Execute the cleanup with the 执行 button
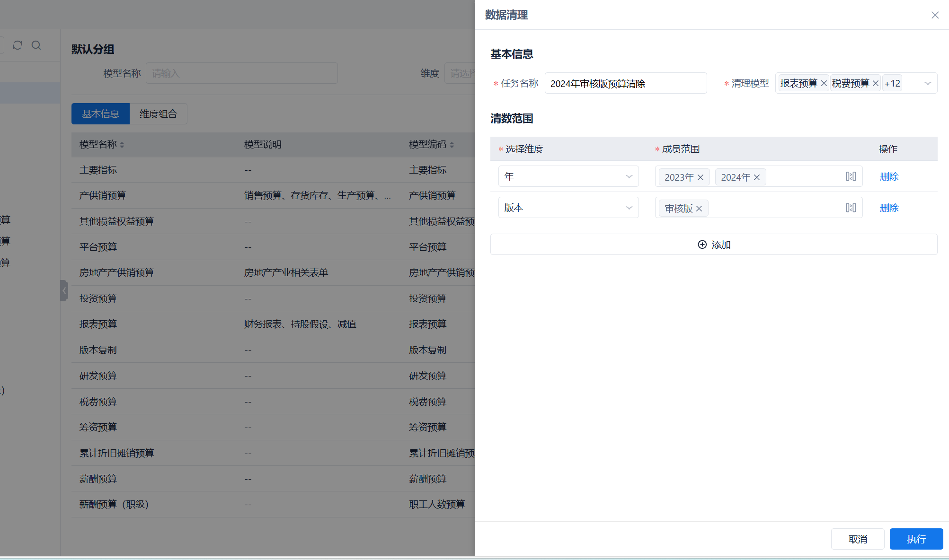This screenshot has width=949, height=560. (916, 539)
